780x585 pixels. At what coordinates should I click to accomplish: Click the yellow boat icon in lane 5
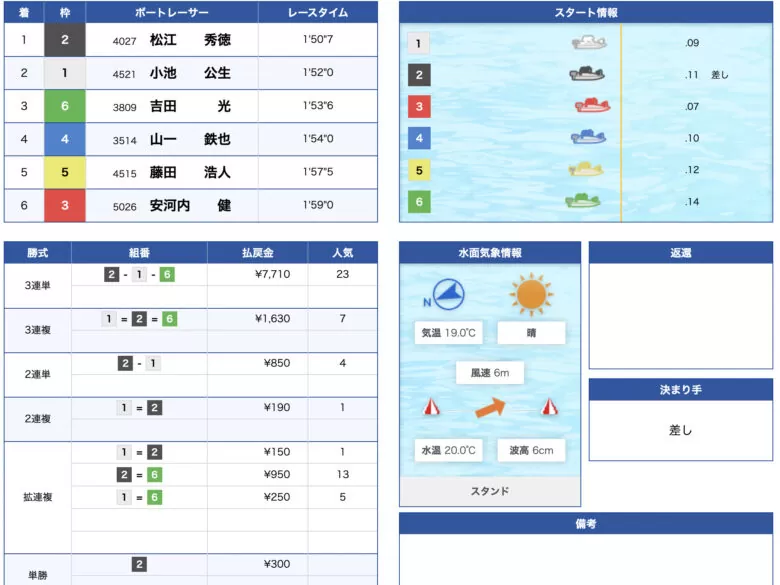point(586,169)
